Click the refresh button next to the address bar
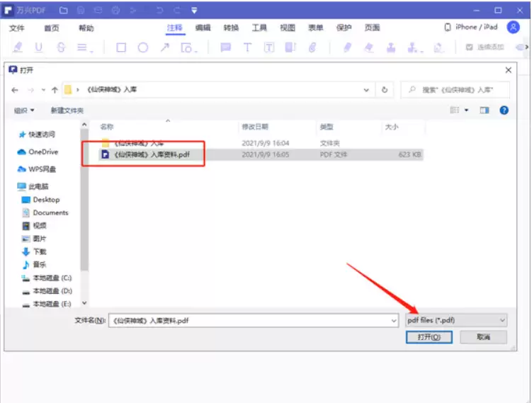Viewport: 532px width, 403px height. pyautogui.click(x=384, y=91)
